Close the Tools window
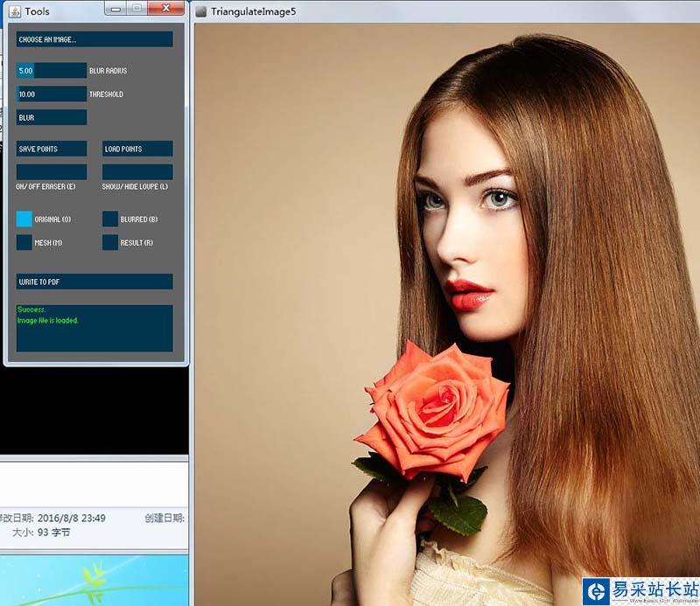700x606 pixels. 165,9
